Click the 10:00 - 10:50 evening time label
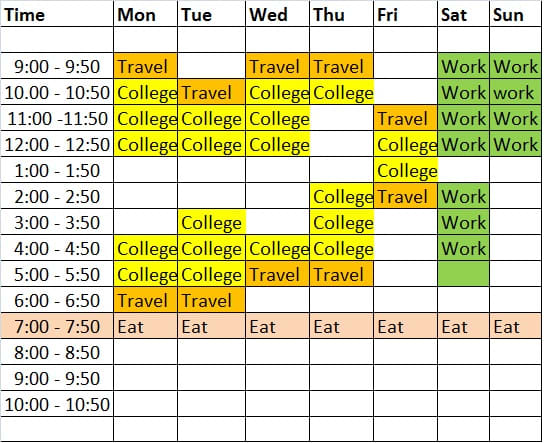This screenshot has width=545, height=443. coord(57,404)
